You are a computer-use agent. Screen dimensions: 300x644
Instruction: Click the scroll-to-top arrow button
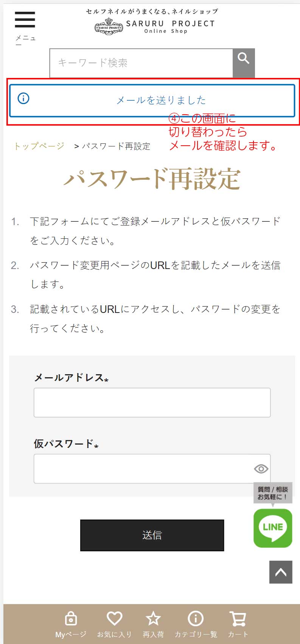[x=280, y=572]
